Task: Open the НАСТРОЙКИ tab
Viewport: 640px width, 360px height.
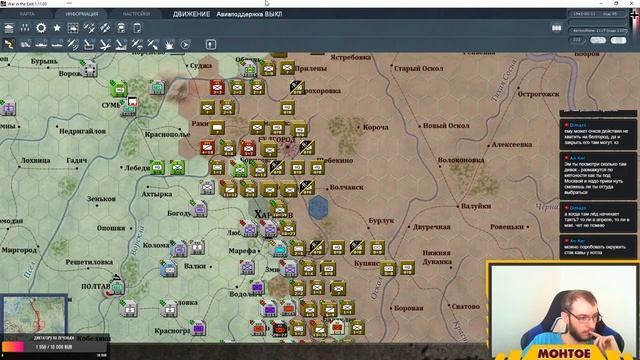Action: pos(136,14)
